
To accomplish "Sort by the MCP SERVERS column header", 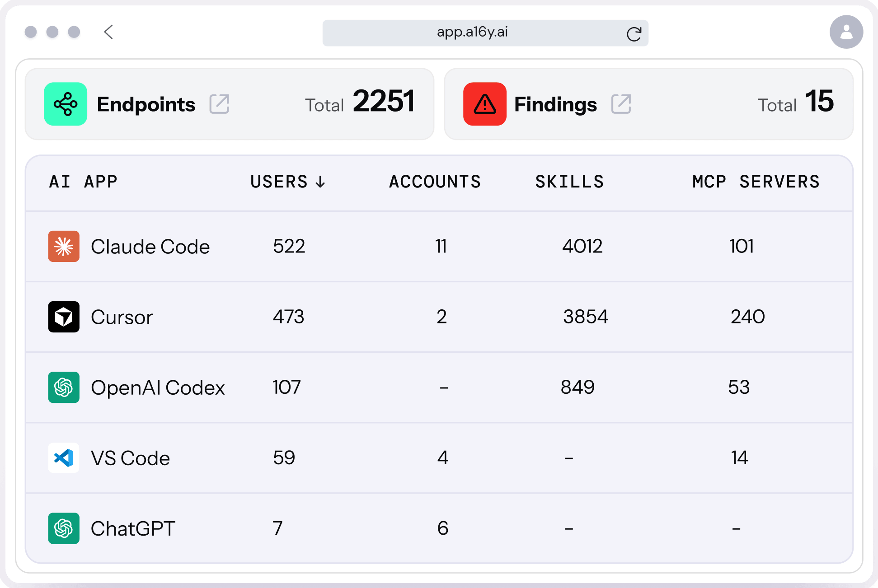I will (x=756, y=182).
